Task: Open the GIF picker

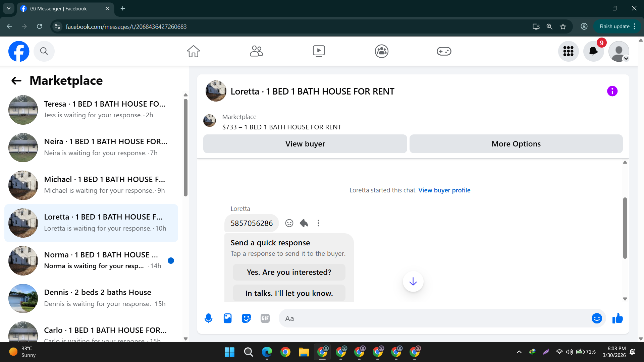Action: pyautogui.click(x=265, y=318)
